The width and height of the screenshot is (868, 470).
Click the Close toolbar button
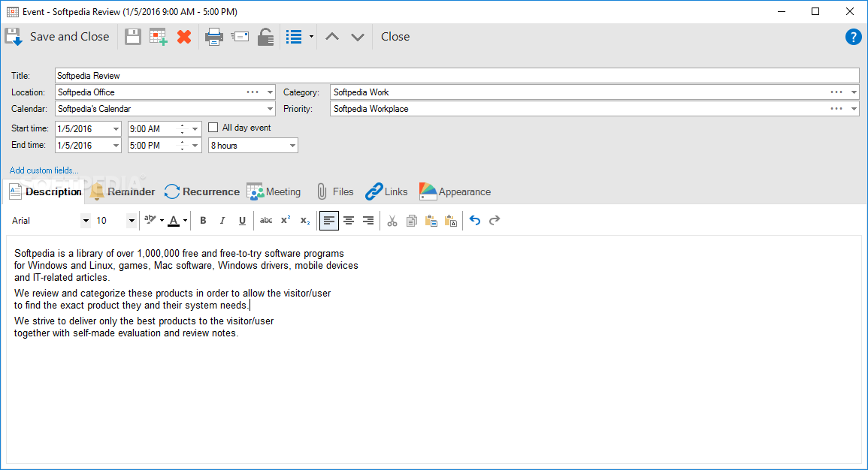pyautogui.click(x=395, y=37)
